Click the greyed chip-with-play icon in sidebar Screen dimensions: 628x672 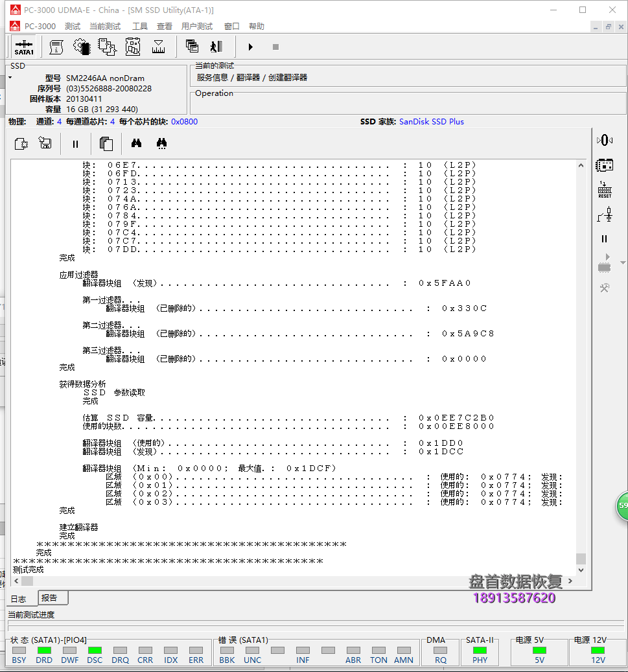point(605,263)
